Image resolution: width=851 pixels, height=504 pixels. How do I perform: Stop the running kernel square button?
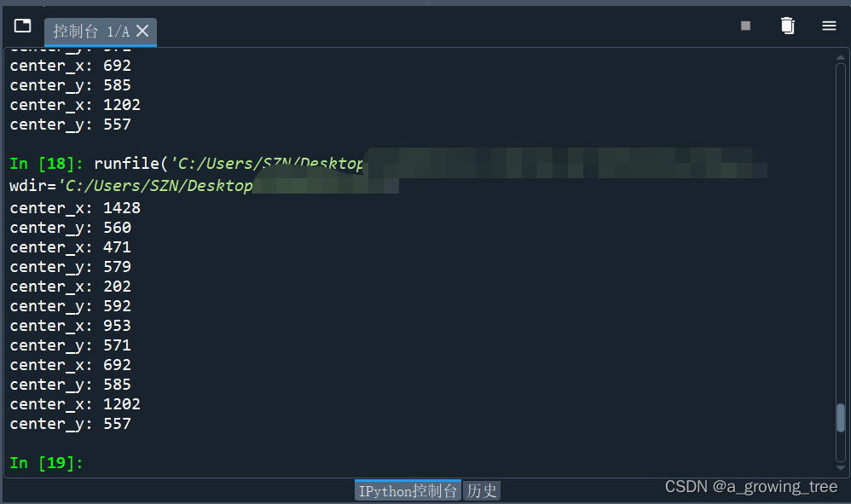(746, 26)
